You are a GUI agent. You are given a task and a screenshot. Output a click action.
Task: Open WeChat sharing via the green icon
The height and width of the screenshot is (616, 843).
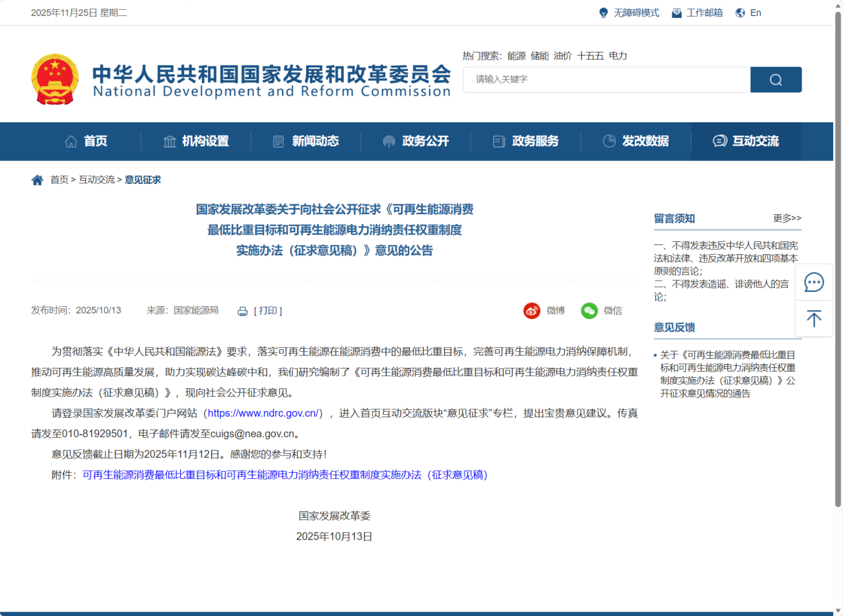coord(589,310)
